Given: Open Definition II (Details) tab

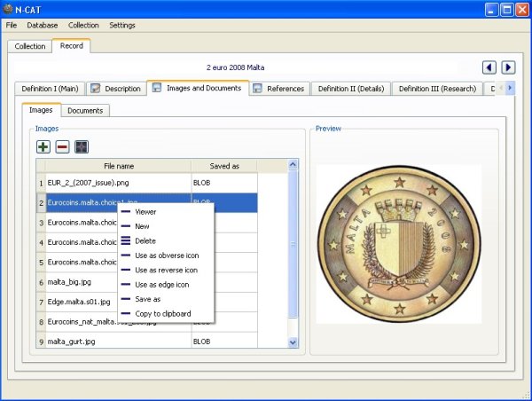Looking at the screenshot, I should 351,89.
